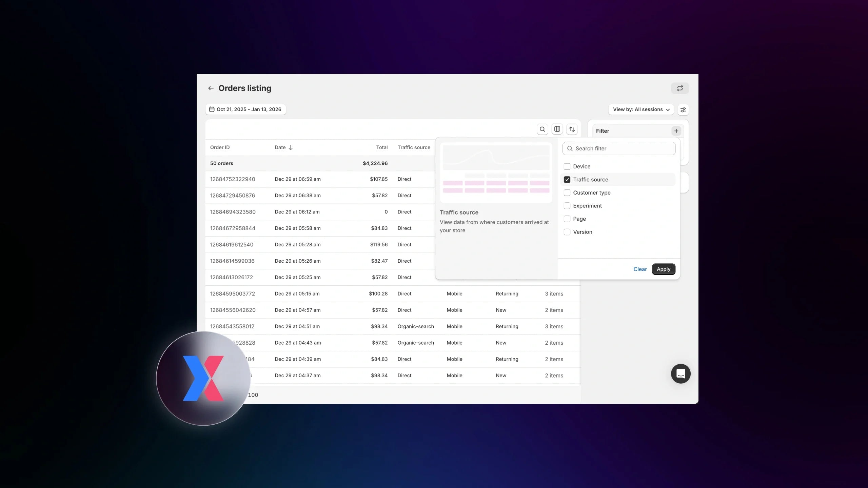Click the Clear filter link
The width and height of the screenshot is (868, 488).
pos(640,269)
